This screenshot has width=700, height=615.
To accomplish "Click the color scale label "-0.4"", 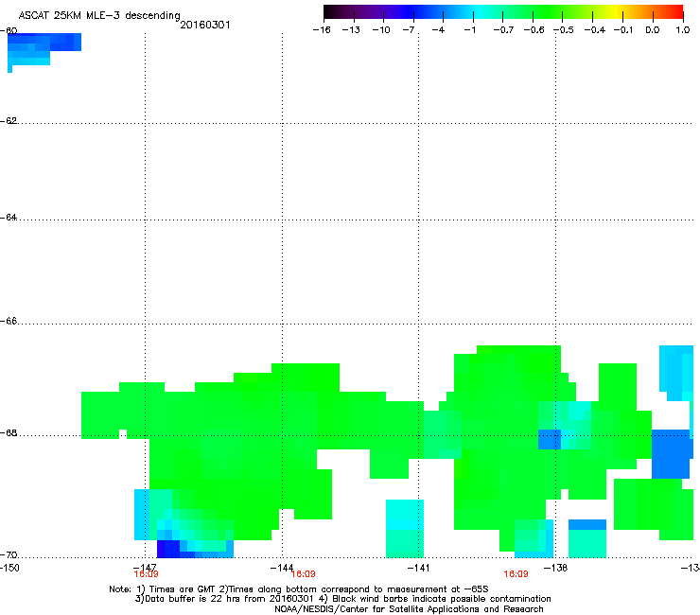I will [594, 30].
